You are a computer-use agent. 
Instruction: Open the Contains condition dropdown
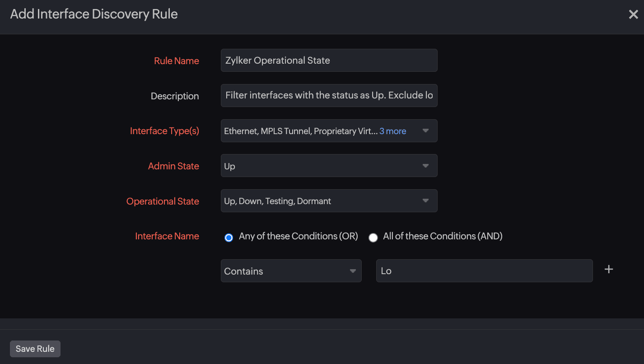[x=285, y=271]
